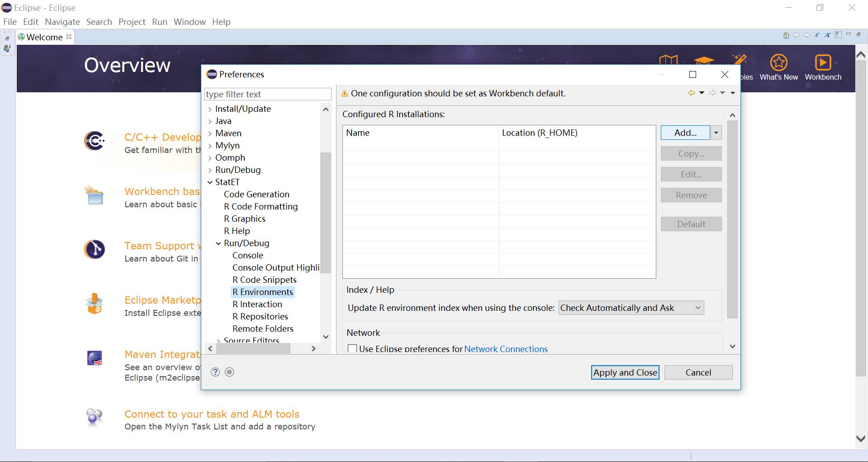Click the reduce font size icon

click(817, 35)
